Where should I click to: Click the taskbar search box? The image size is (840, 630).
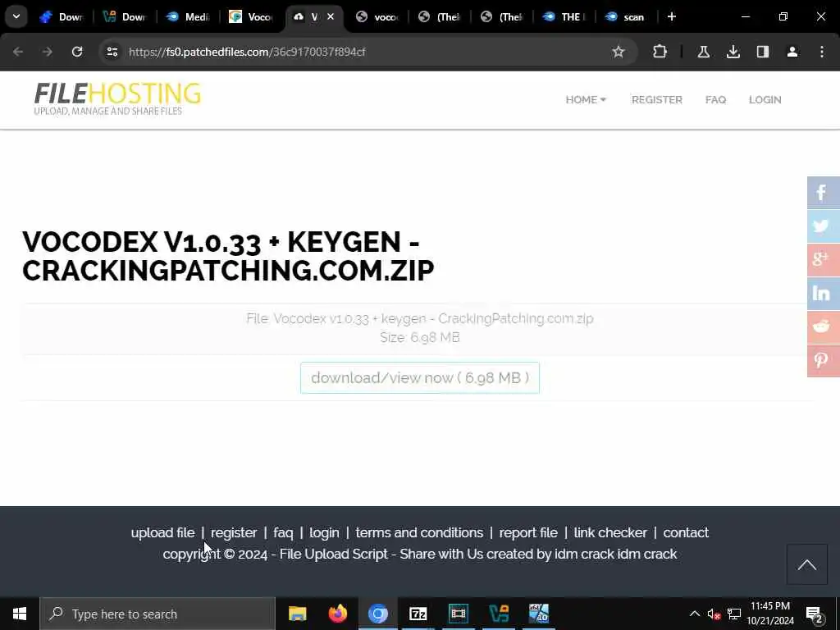coord(157,614)
